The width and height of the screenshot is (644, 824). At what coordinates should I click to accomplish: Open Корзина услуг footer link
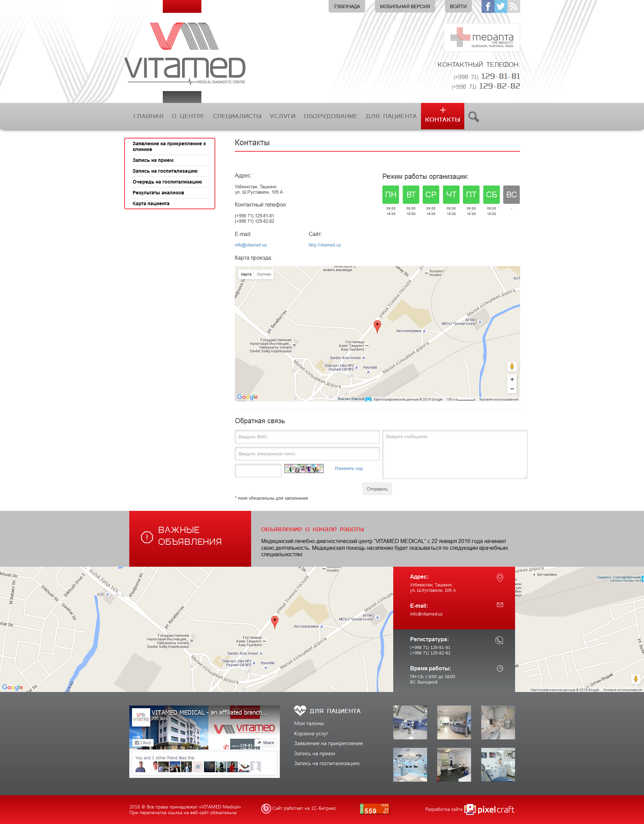(311, 734)
